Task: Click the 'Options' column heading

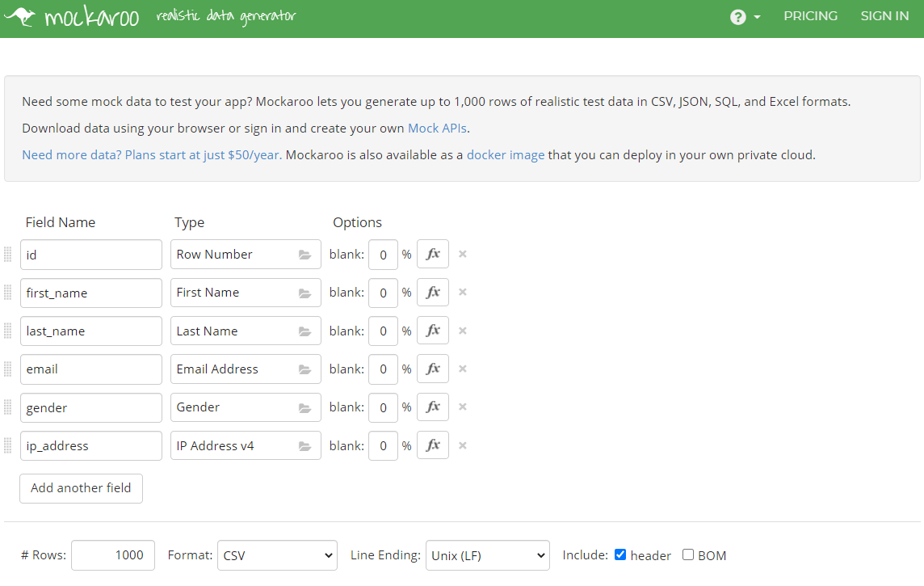Action: (357, 222)
